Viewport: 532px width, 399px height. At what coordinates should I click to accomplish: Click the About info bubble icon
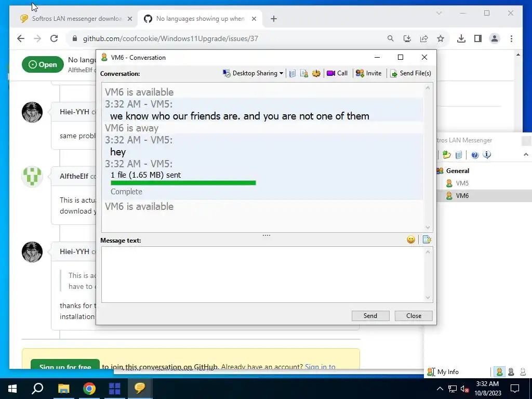tap(487, 155)
